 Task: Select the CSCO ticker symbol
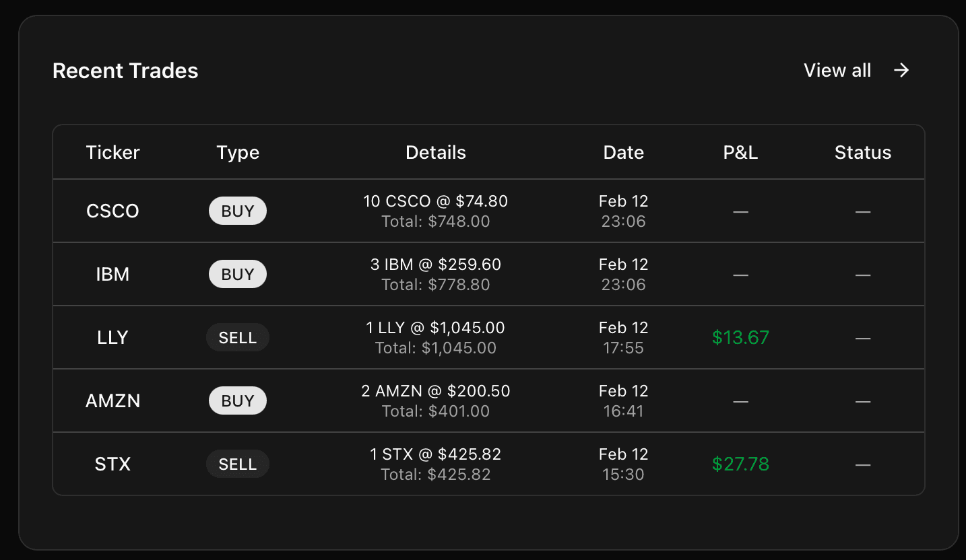(112, 210)
